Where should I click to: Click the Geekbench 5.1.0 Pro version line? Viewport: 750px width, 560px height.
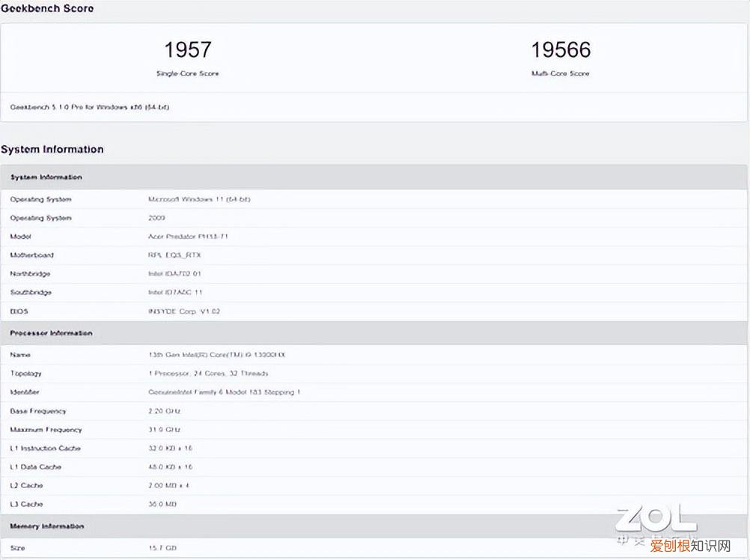(x=90, y=107)
